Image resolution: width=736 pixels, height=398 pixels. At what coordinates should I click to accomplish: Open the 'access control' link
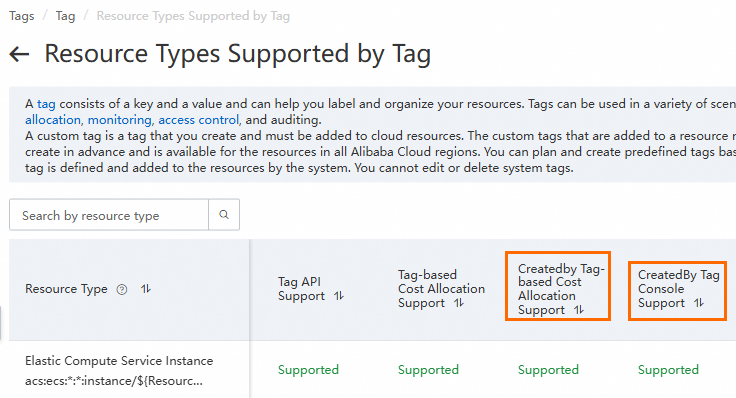199,120
